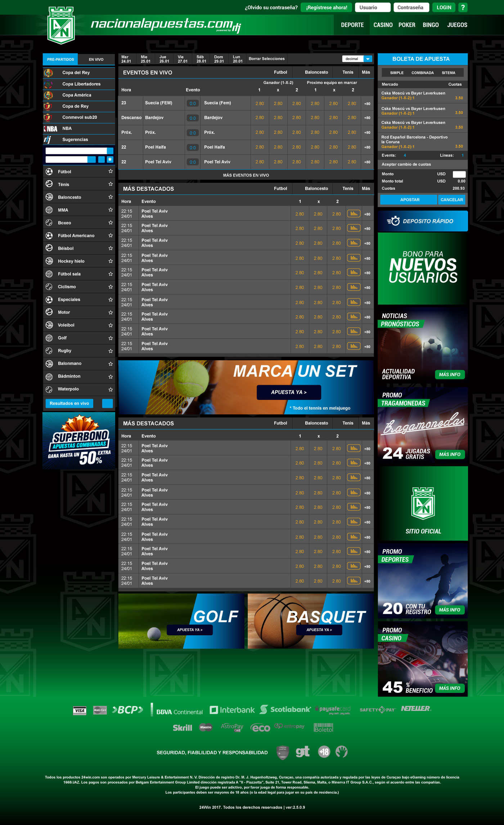504x825 pixels.
Task: Click the Waterpolo sport icon
Action: tap(49, 389)
